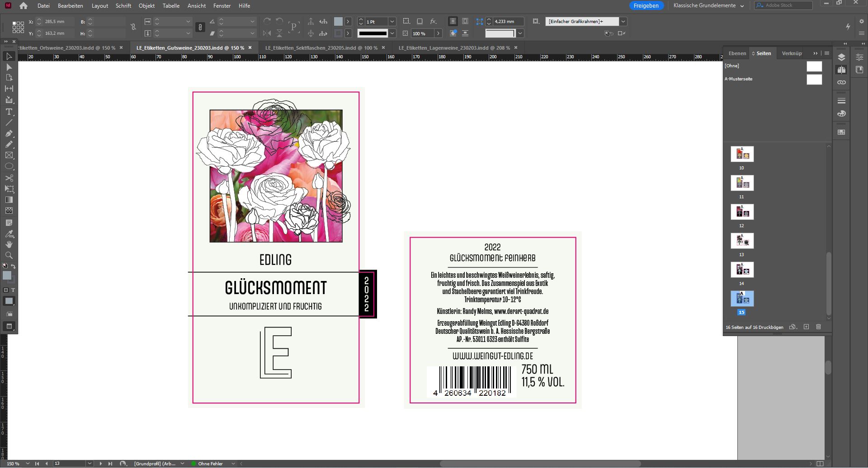Open the stroke weight dropdown
868x468 pixels.
click(392, 22)
